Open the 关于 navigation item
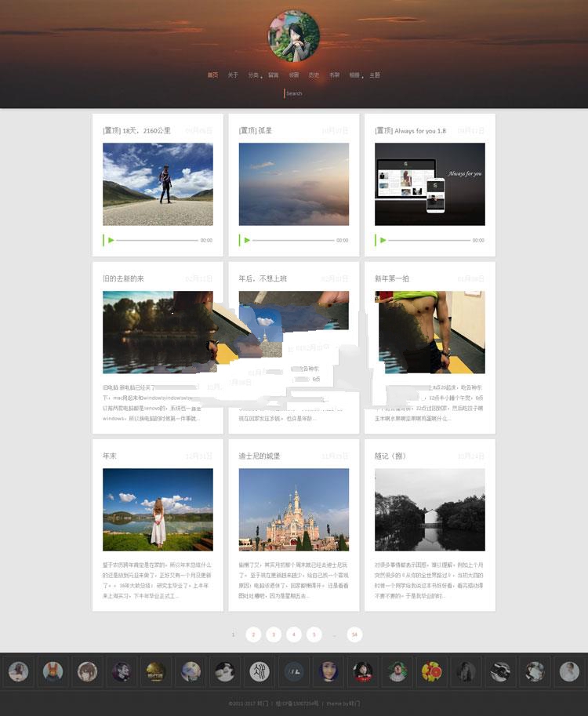588x716 pixels. point(233,75)
